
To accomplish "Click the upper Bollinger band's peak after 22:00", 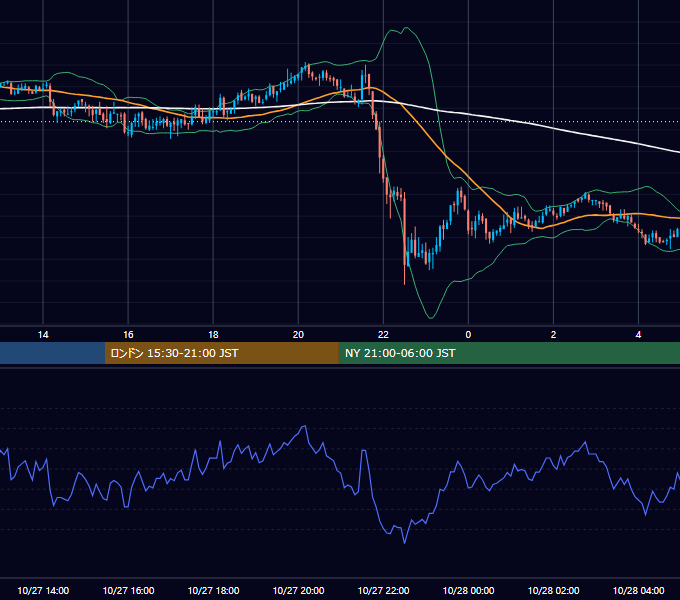I will tap(406, 28).
